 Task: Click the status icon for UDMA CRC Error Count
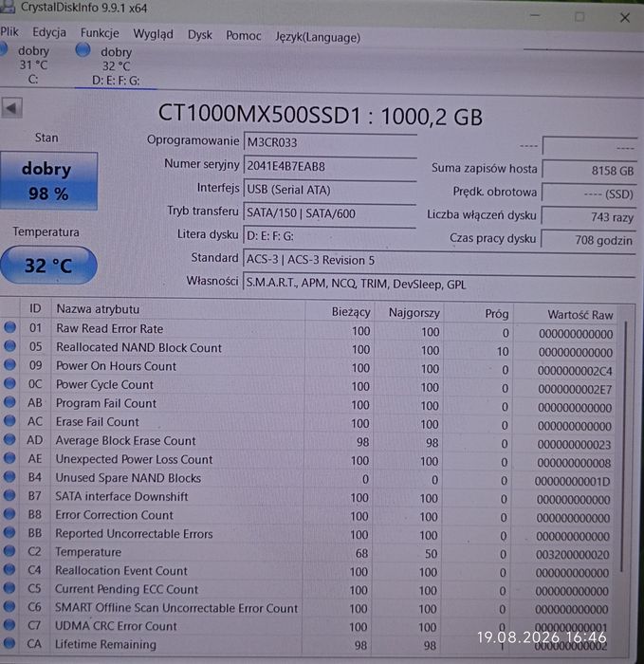(9, 625)
